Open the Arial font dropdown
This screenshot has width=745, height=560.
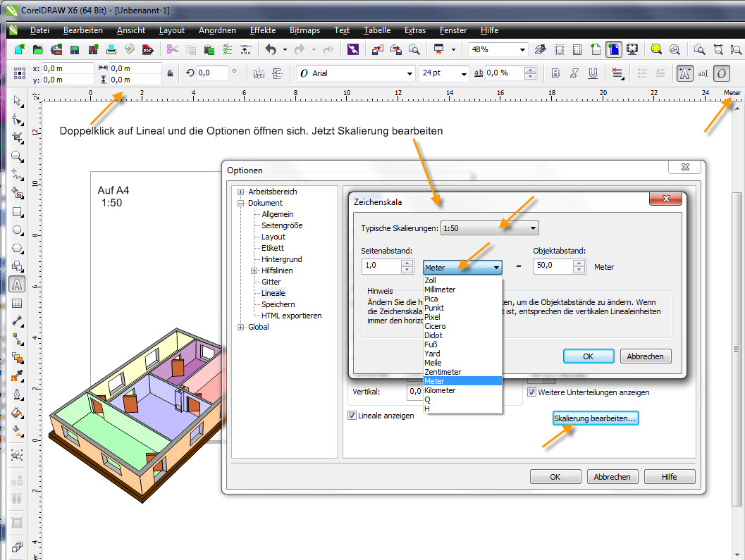[410, 74]
